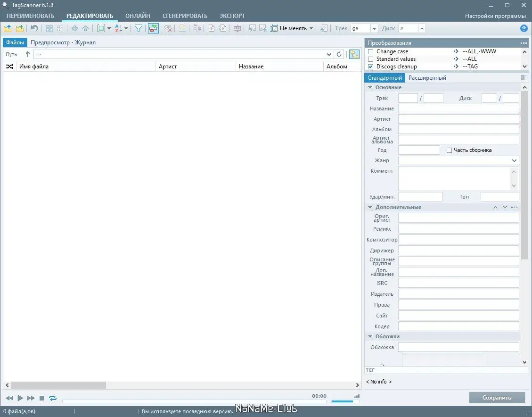532x417 pixels.
Task: Click the three-dots options in Дополнительные header
Action: pos(515,207)
